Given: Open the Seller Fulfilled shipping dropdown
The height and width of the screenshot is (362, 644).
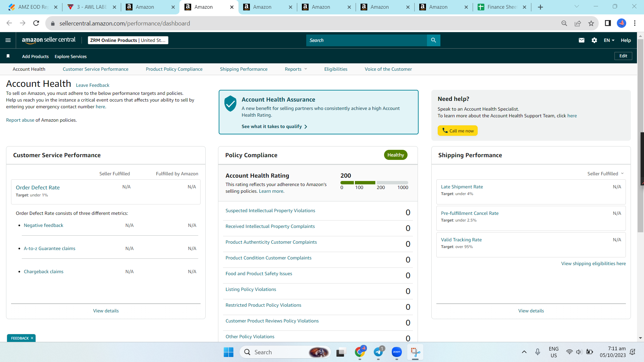Looking at the screenshot, I should (605, 174).
